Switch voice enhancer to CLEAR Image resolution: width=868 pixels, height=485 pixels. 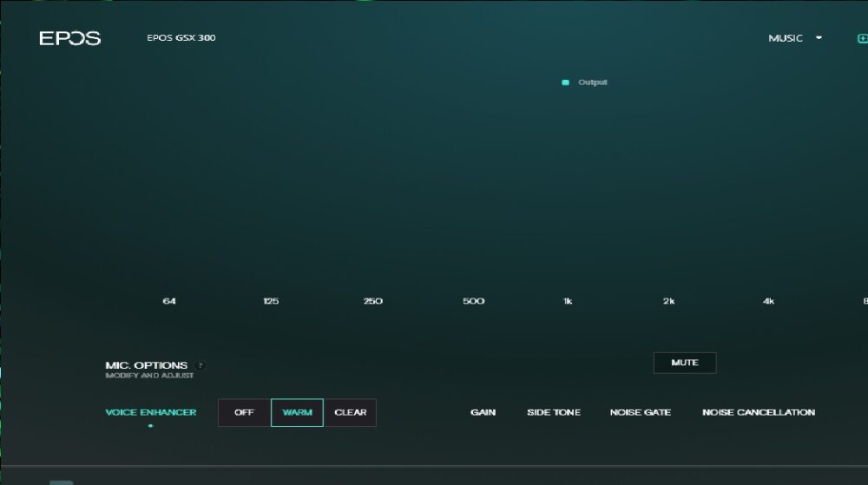pos(350,412)
